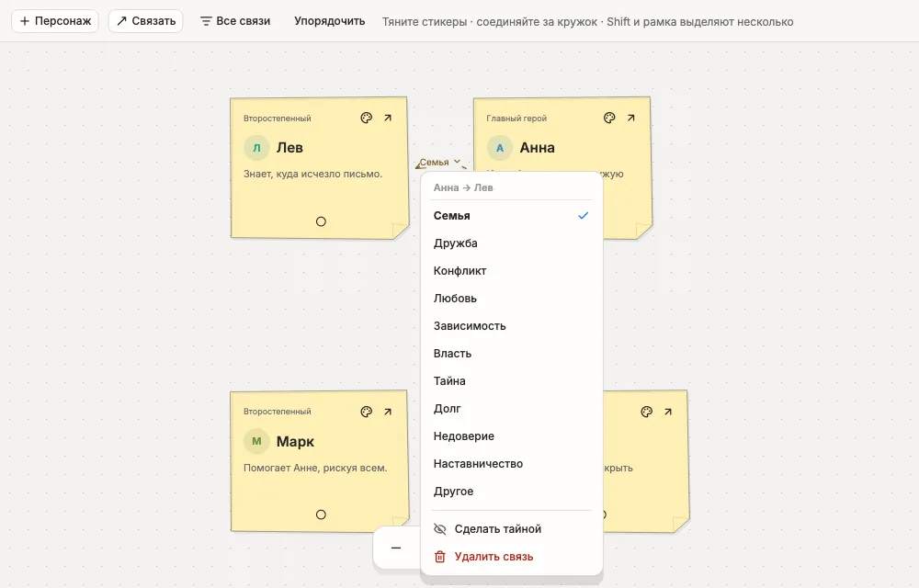Click the connector circle on Марк's sticker

coord(321,514)
